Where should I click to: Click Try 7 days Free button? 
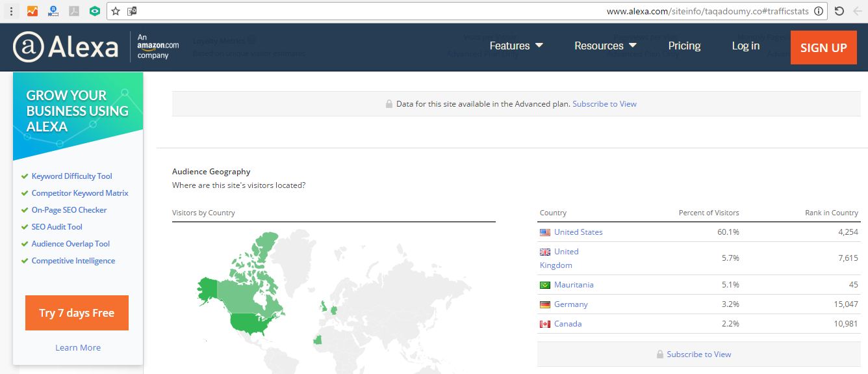click(x=77, y=313)
